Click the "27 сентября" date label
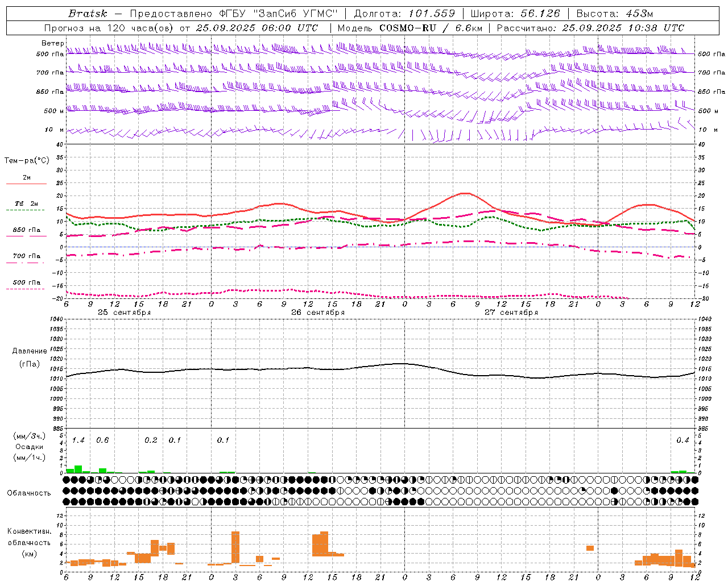This screenshot has height=582, width=728. 511,313
